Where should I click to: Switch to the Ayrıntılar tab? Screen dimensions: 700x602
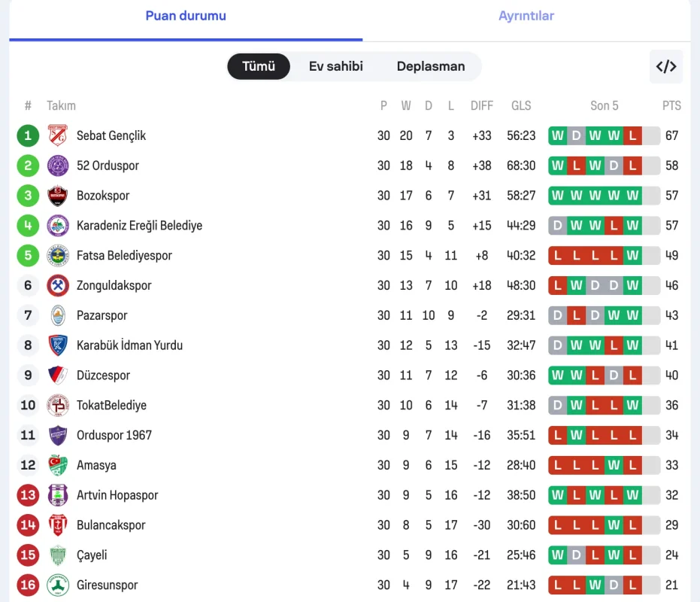[x=526, y=16]
